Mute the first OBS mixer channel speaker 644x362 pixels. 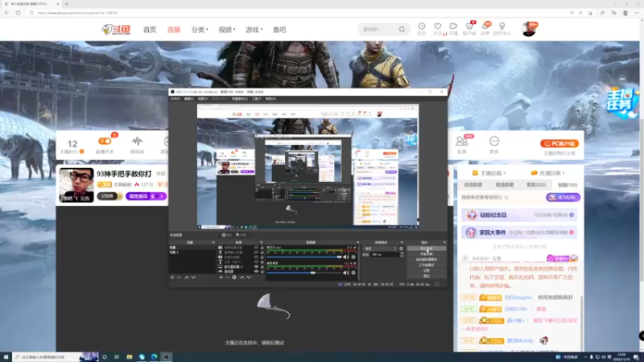346,257
